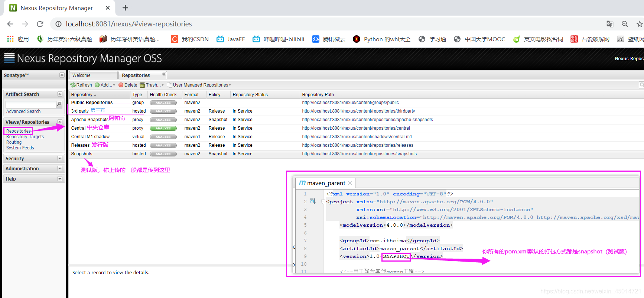Image resolution: width=644 pixels, height=298 pixels.
Task: Open the Add... dropdown menu
Action: (105, 85)
